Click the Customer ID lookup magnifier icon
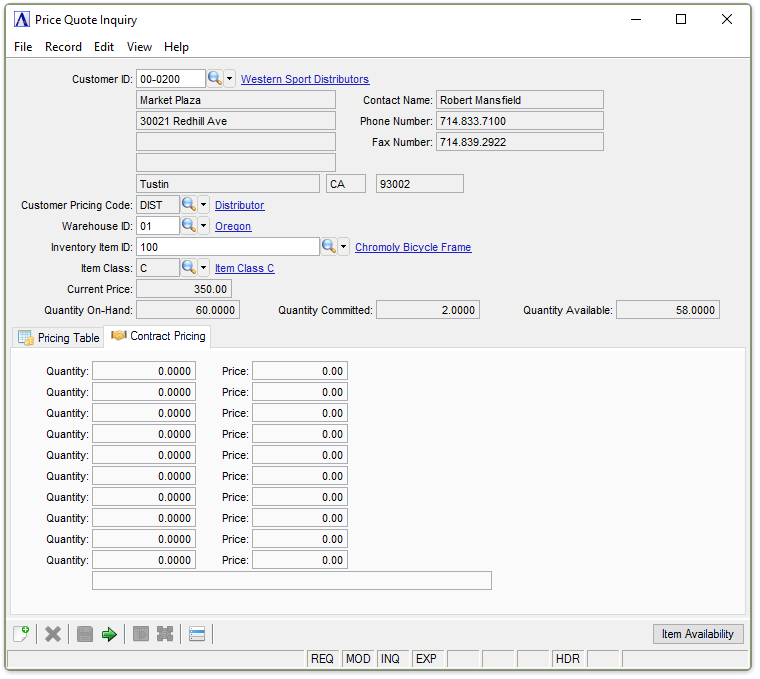The height and width of the screenshot is (679, 760). coord(215,79)
